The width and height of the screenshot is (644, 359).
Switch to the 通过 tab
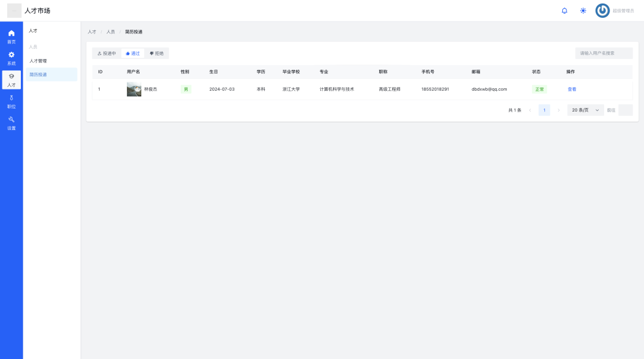pyautogui.click(x=133, y=53)
